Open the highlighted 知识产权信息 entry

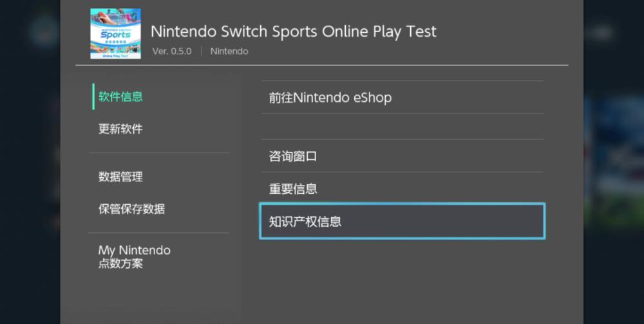click(x=402, y=221)
